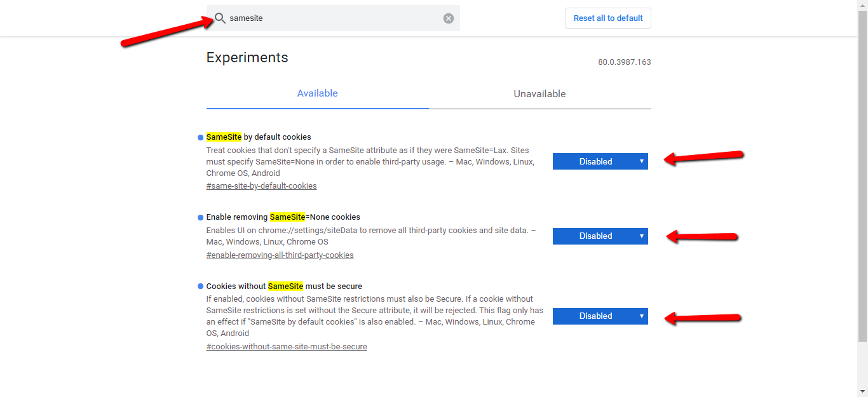Screen dimensions: 868x397
Task: Click blue dot beside Enable removing SameSite=None cookies
Action: point(201,217)
